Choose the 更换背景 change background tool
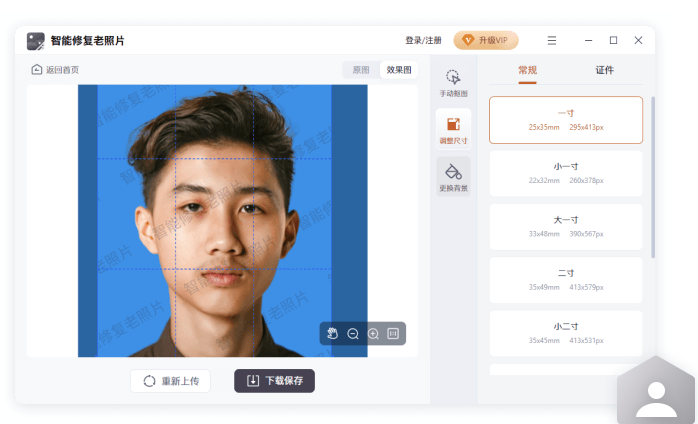Screen dimensions: 698x424 (453, 176)
